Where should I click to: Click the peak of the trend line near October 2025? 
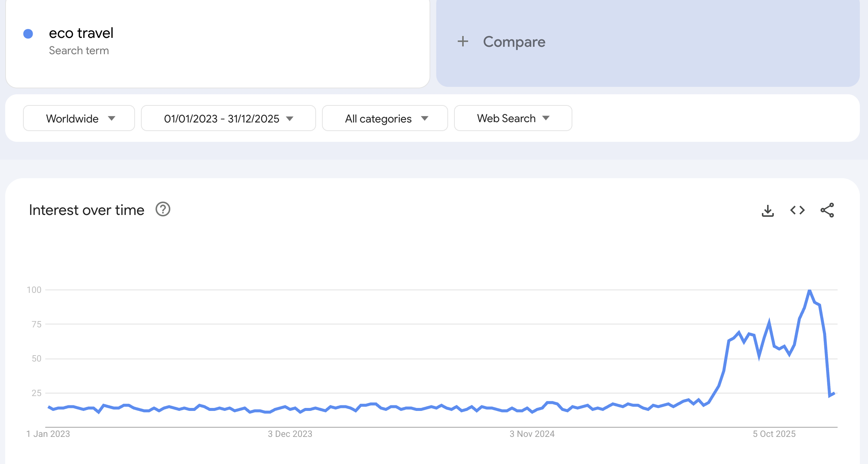click(810, 290)
